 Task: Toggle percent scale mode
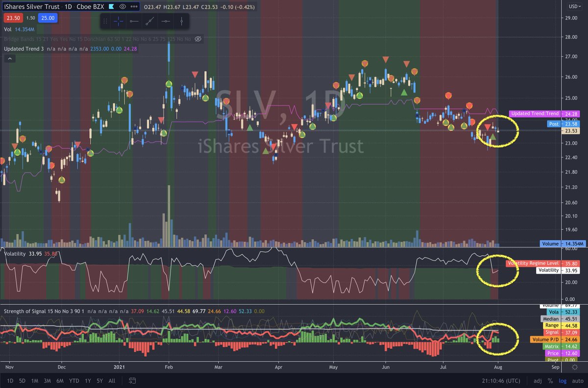(x=550, y=381)
